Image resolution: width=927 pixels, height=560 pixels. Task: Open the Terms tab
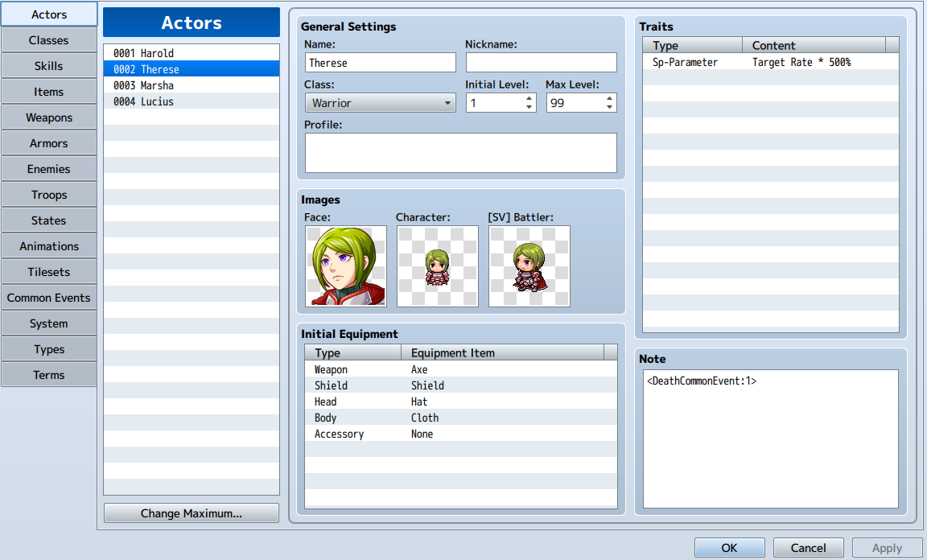tap(49, 374)
